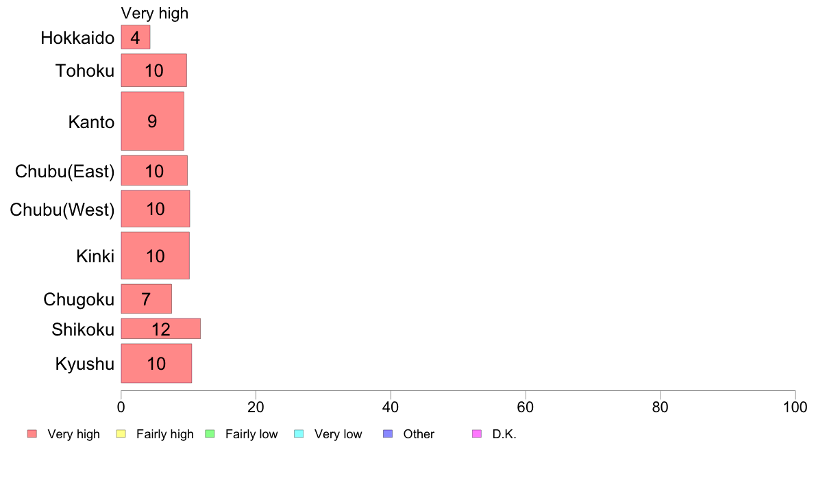Select the Tohoku bar showing 10

(153, 70)
